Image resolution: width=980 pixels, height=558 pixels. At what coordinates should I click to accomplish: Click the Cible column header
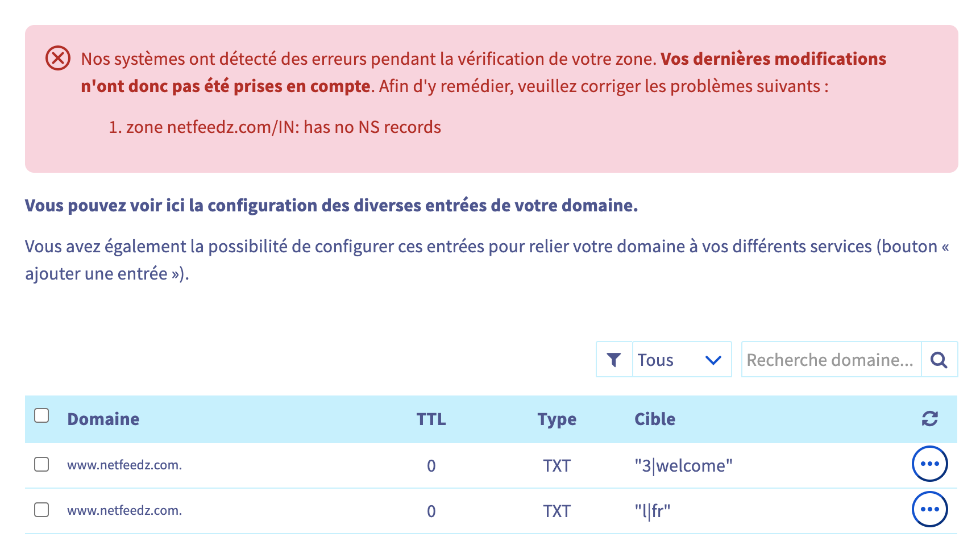tap(655, 419)
